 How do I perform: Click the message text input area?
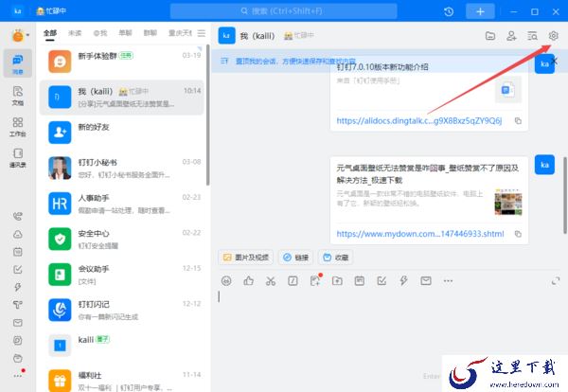[x=389, y=326]
